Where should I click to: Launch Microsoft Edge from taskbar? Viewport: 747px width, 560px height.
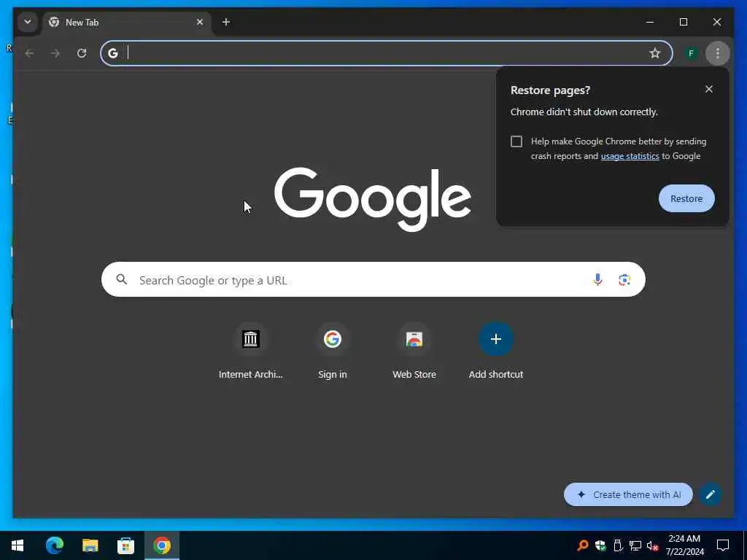click(x=54, y=545)
